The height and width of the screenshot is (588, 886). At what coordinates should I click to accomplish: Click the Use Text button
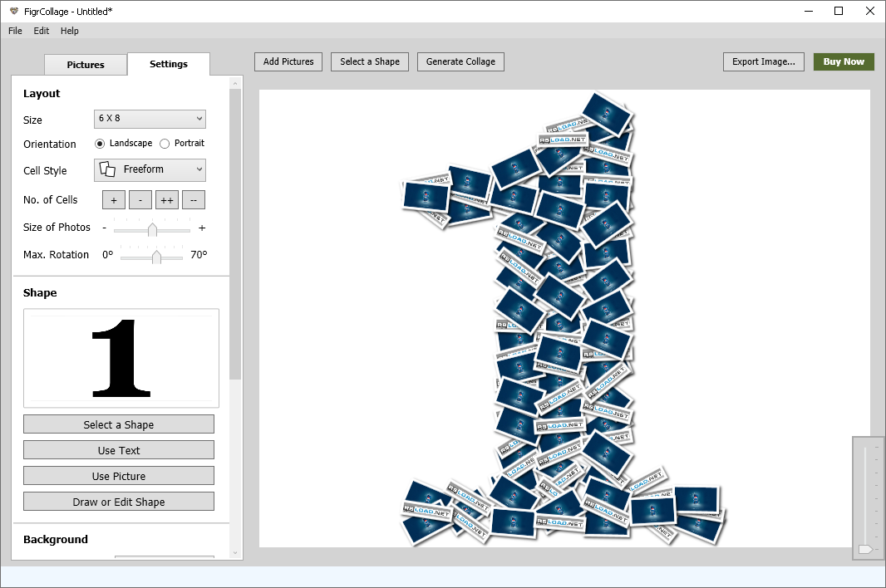pos(119,450)
